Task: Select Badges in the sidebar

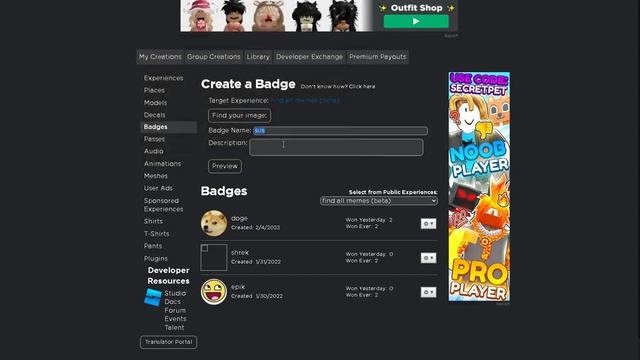Action: 168,127
